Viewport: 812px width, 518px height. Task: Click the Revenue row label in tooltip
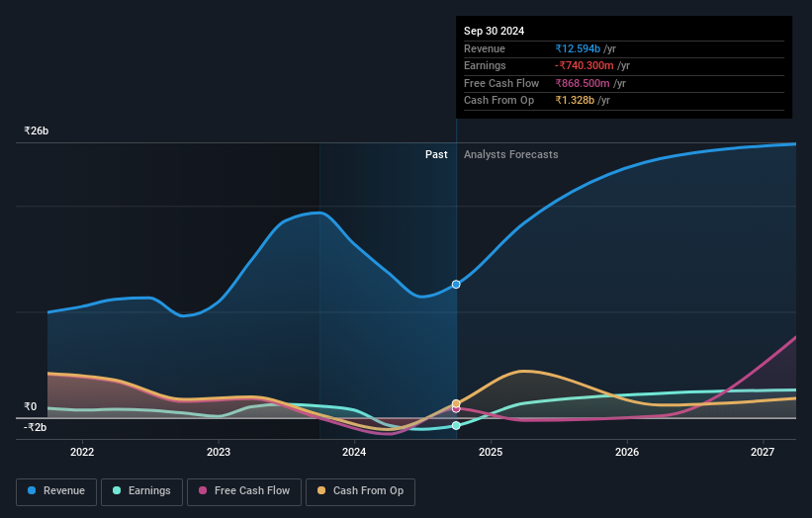click(485, 48)
